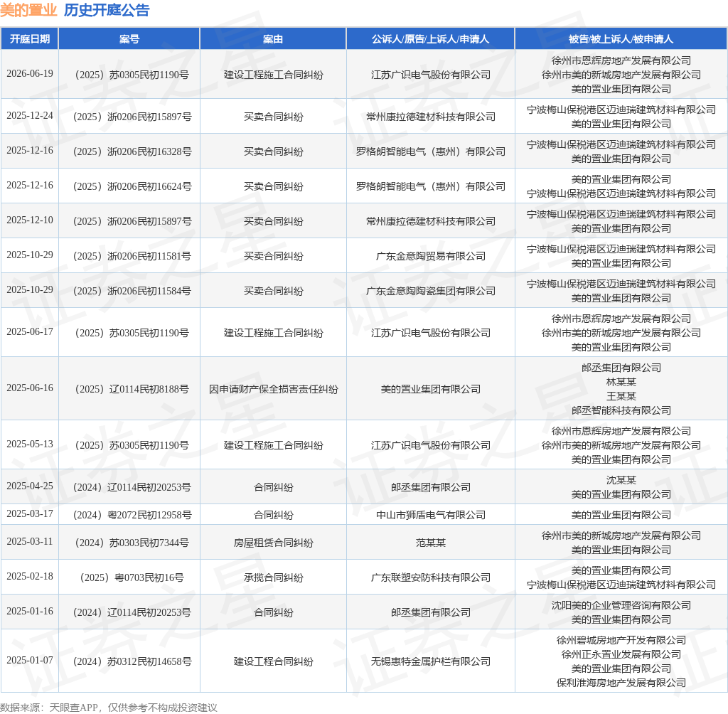Screen dimensions: 728x714
Task: Click the date 2025-01-16
Action: [30, 612]
